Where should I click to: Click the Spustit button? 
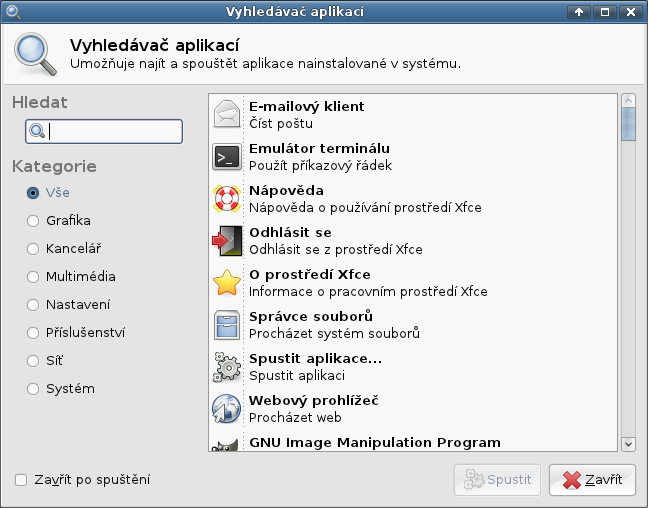(497, 480)
